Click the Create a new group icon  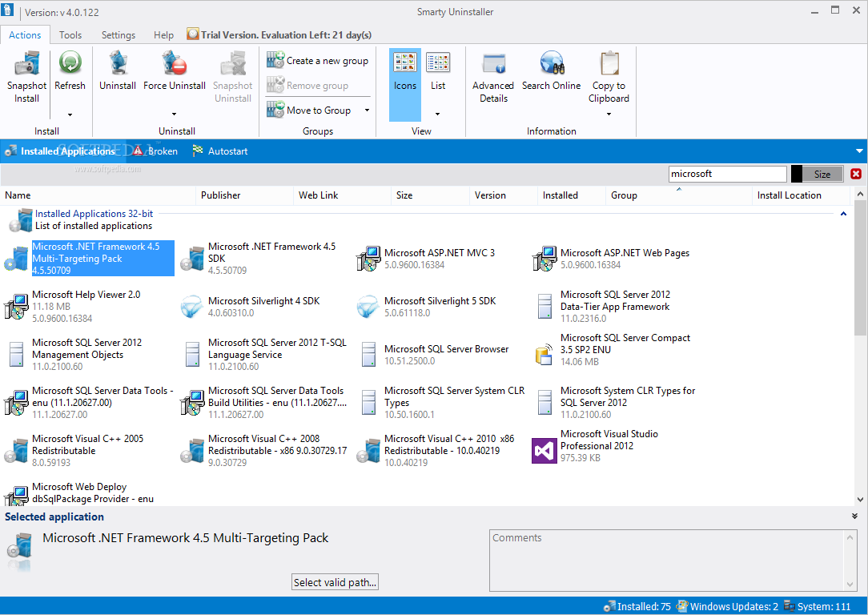pyautogui.click(x=275, y=60)
